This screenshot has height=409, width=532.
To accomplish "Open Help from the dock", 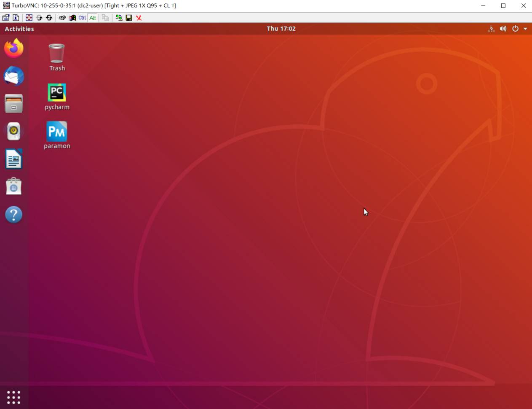I will tap(14, 215).
